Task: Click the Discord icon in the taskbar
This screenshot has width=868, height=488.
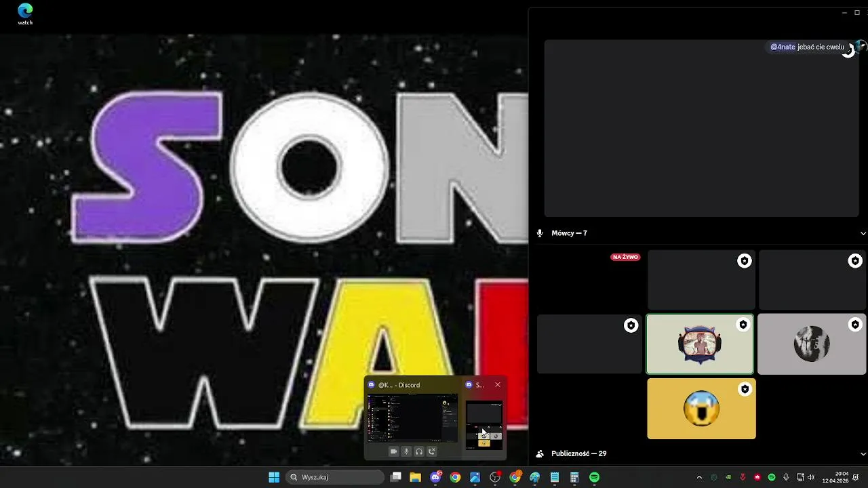Action: point(435,477)
